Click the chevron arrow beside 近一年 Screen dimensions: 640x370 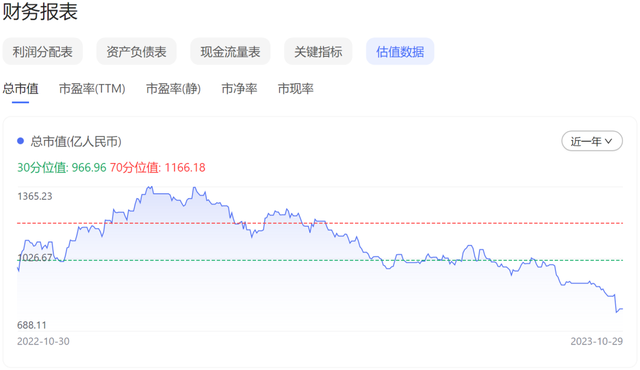coord(609,142)
